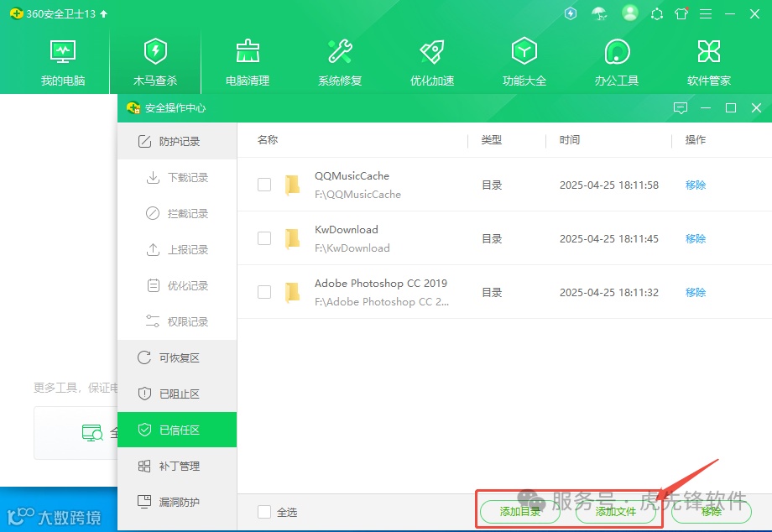Open 权限记录 in sidebar
This screenshot has width=772, height=532.
coord(177,321)
